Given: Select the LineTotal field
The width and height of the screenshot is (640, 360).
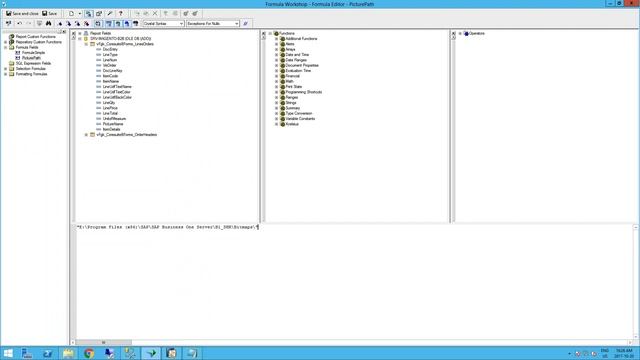Looking at the screenshot, I should [x=110, y=113].
